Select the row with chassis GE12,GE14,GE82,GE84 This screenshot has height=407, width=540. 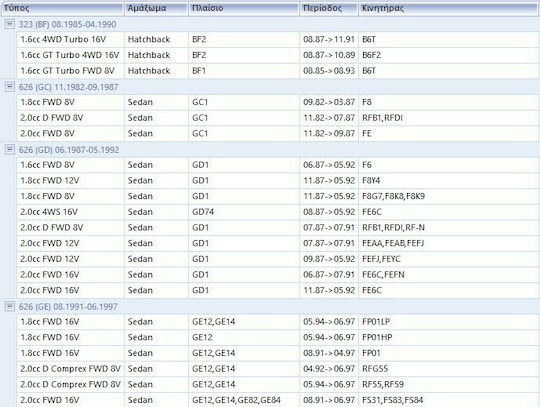[278, 400]
